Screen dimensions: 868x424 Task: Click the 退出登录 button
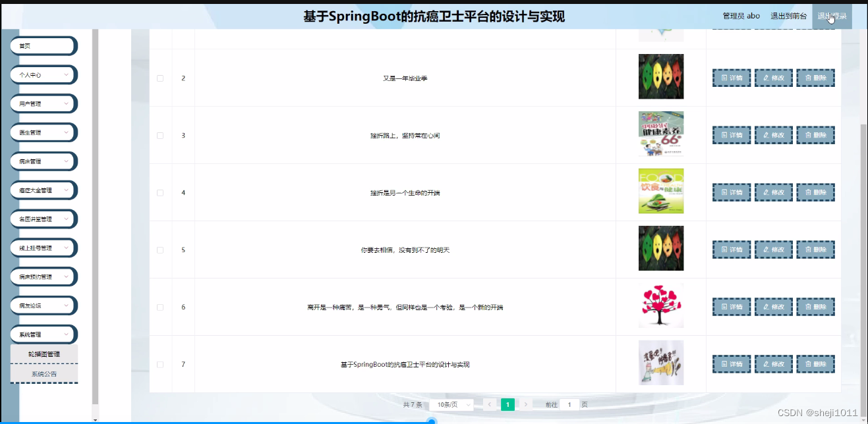click(x=832, y=14)
